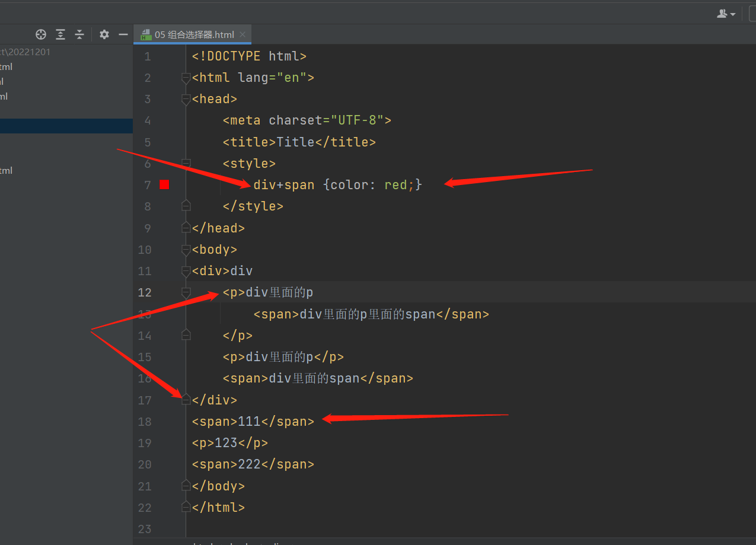Click the fold end marker beside </head>
The image size is (756, 545).
click(186, 228)
